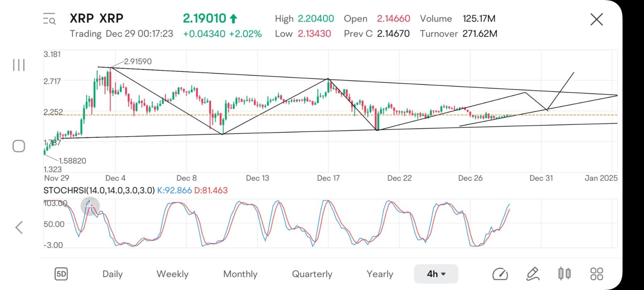Click the D:81.463 indicator value

click(211, 190)
